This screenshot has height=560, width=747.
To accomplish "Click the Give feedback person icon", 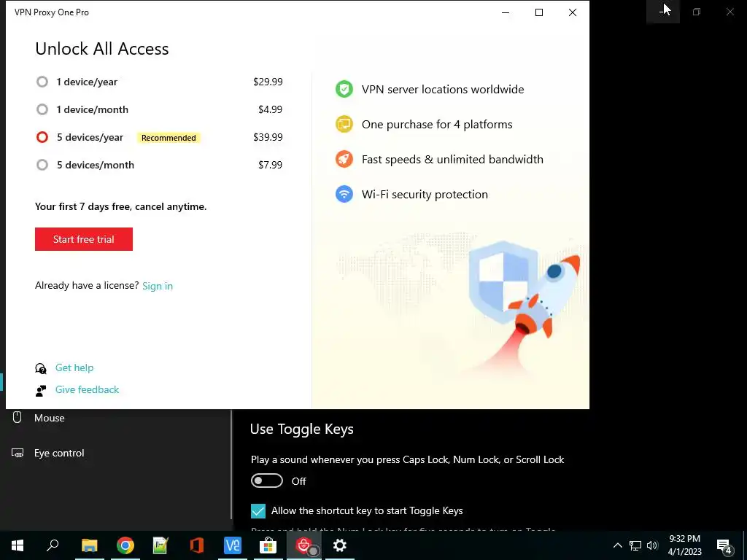I will (x=41, y=391).
